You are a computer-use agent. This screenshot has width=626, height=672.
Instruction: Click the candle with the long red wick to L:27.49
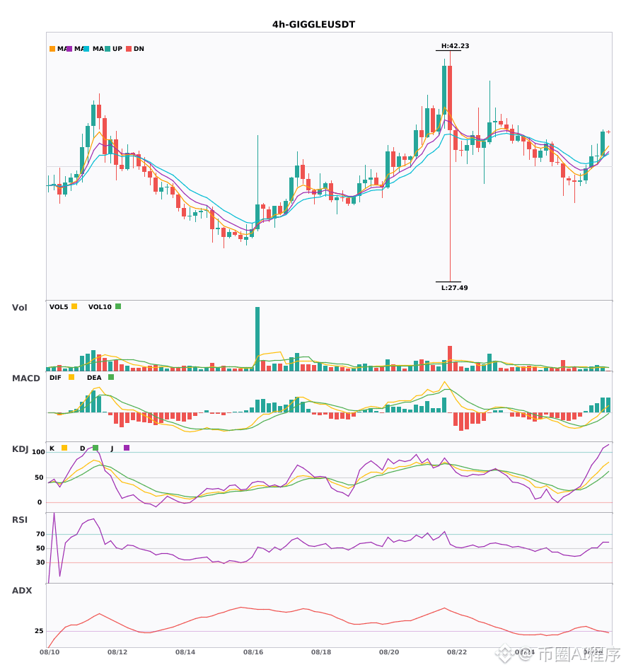click(x=450, y=166)
